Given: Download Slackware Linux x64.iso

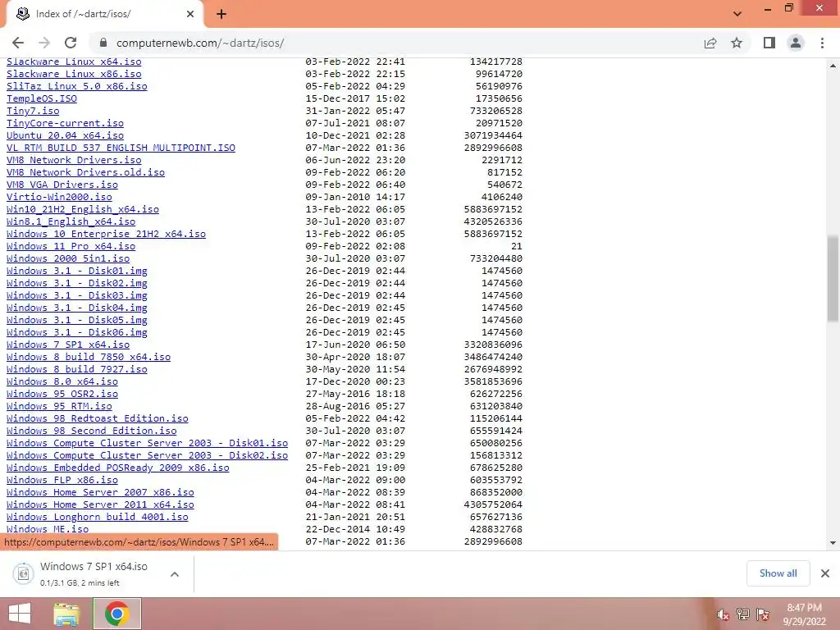Looking at the screenshot, I should tap(74, 62).
